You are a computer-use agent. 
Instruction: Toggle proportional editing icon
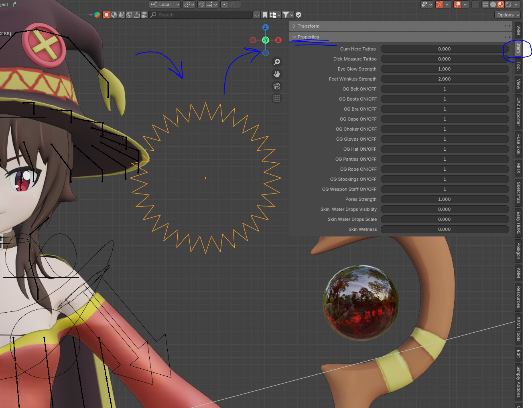click(x=224, y=4)
